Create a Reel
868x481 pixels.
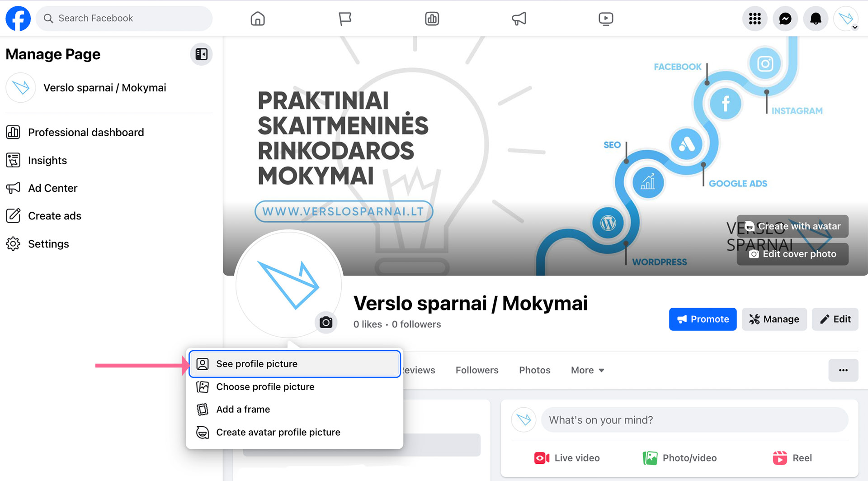[792, 458]
